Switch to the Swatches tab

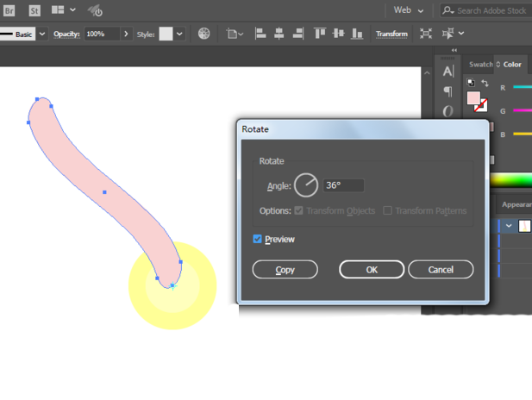pyautogui.click(x=481, y=65)
